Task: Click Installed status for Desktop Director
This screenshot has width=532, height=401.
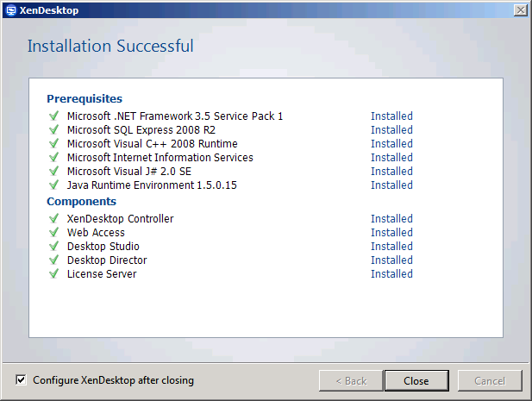Action: point(391,260)
